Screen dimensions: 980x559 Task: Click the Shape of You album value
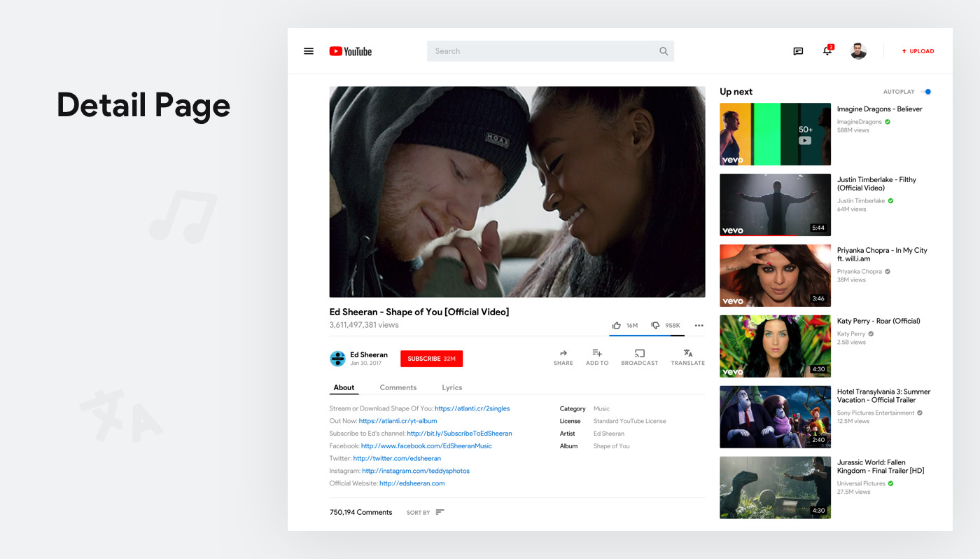tap(612, 446)
